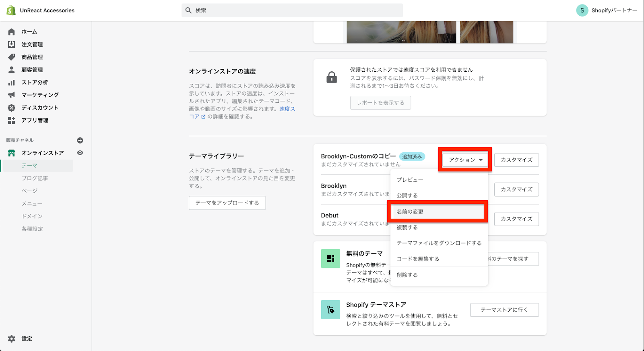Click the store analytics bar chart icon
The height and width of the screenshot is (351, 644).
(x=12, y=83)
